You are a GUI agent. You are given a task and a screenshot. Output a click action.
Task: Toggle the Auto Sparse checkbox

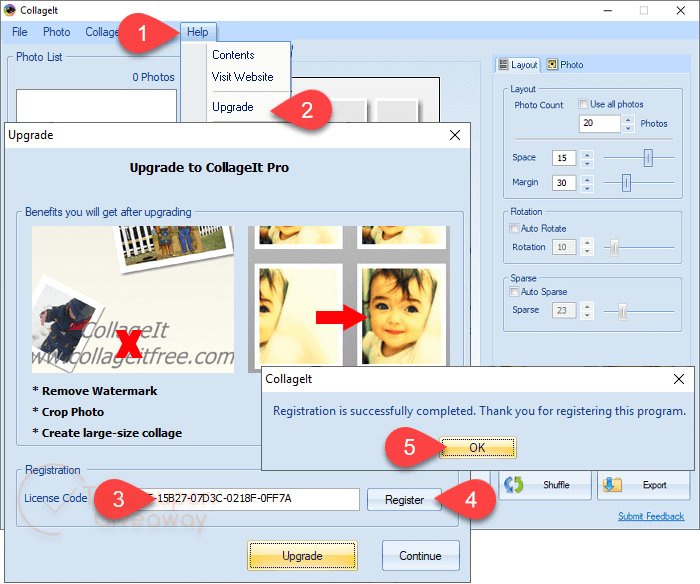click(x=514, y=292)
